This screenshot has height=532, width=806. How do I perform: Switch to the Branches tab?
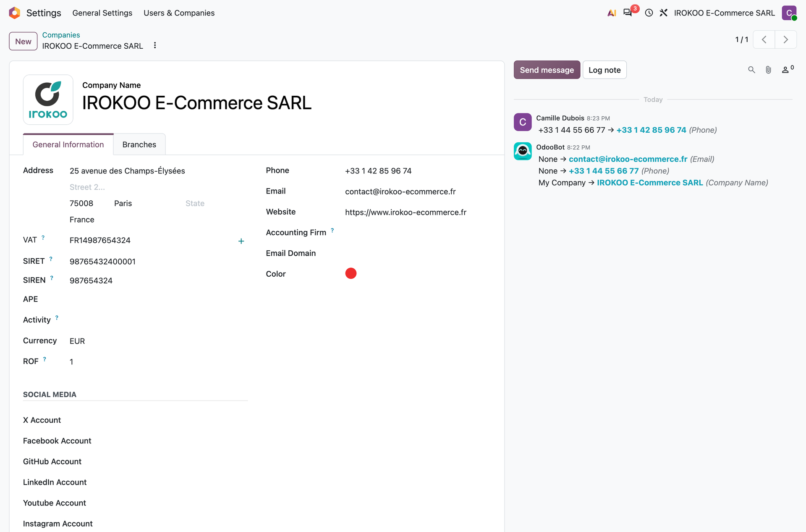pos(139,144)
